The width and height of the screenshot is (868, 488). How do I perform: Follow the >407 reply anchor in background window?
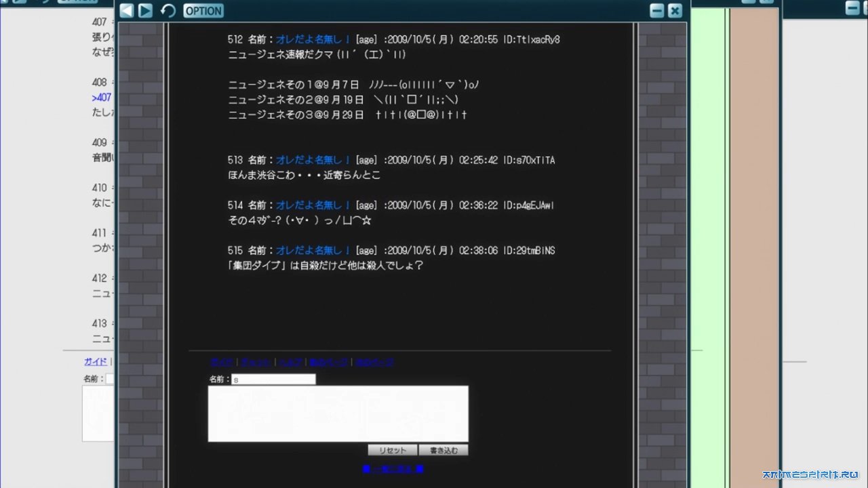[x=102, y=98]
